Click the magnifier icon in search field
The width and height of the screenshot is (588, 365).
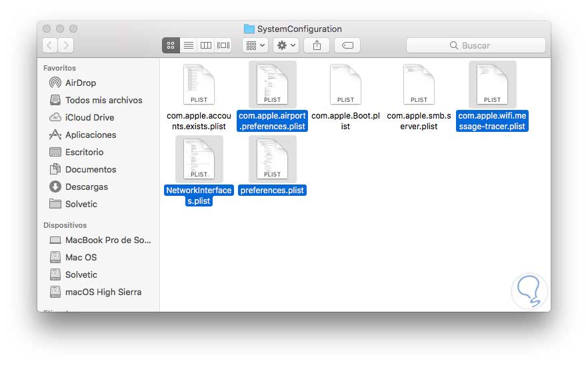[454, 45]
